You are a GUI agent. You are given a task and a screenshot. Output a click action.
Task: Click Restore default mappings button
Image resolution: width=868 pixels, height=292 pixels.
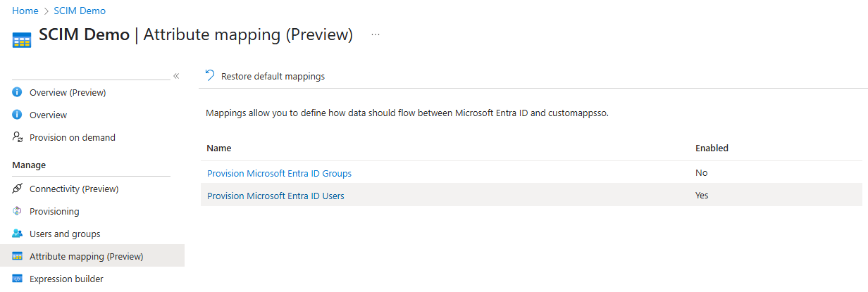(x=273, y=76)
